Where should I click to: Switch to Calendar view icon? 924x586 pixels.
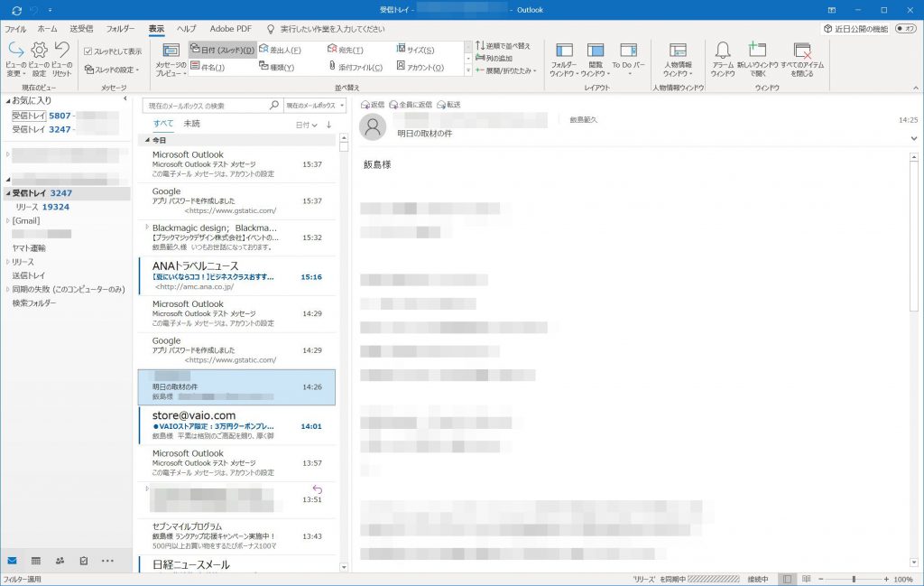point(36,561)
